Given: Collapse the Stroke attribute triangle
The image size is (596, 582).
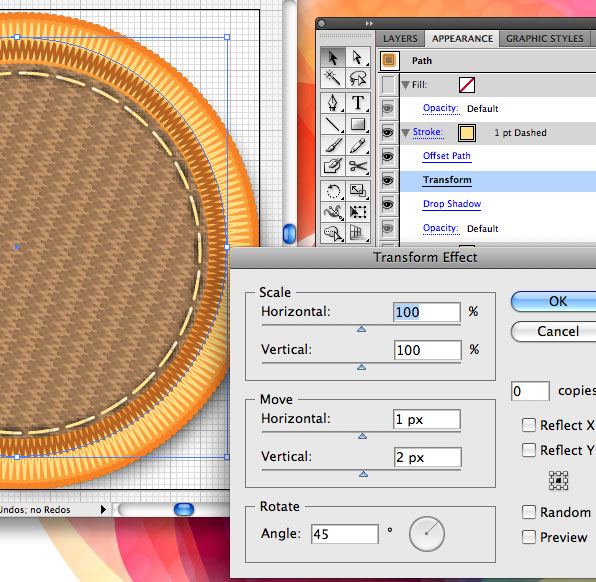Looking at the screenshot, I should (406, 133).
